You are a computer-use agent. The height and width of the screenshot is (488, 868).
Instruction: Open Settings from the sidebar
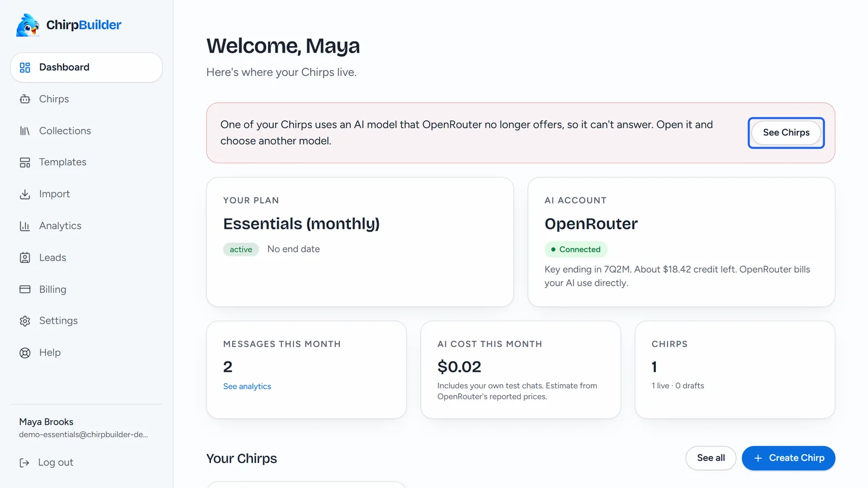point(86,321)
